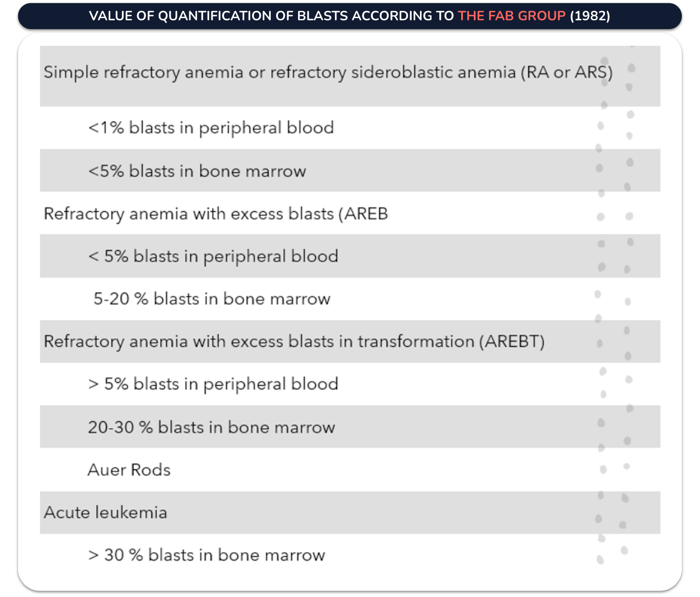Select '< 5% blasts in peripheral blood' row
This screenshot has width=700, height=597.
(x=350, y=256)
